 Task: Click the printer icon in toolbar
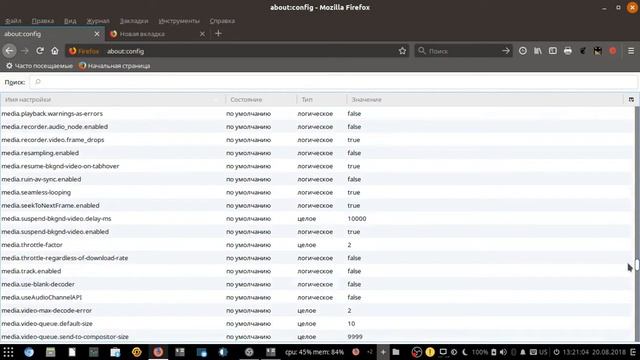point(568,51)
